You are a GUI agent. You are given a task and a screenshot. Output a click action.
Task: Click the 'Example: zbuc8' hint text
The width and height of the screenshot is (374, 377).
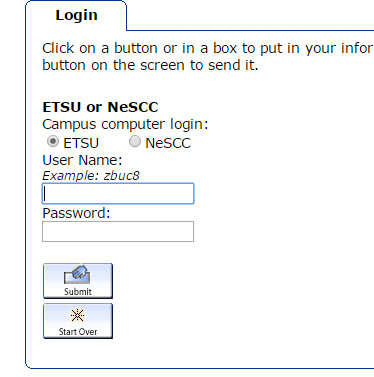pos(91,176)
